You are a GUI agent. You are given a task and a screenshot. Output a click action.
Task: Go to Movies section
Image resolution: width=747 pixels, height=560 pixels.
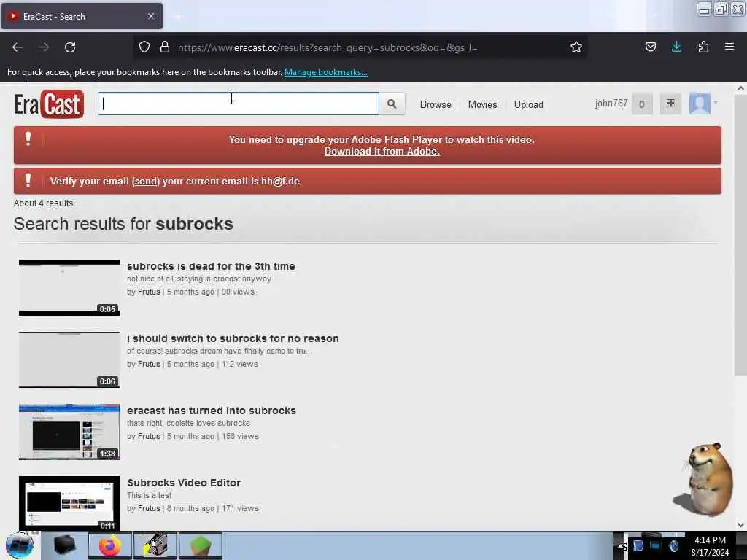click(482, 104)
